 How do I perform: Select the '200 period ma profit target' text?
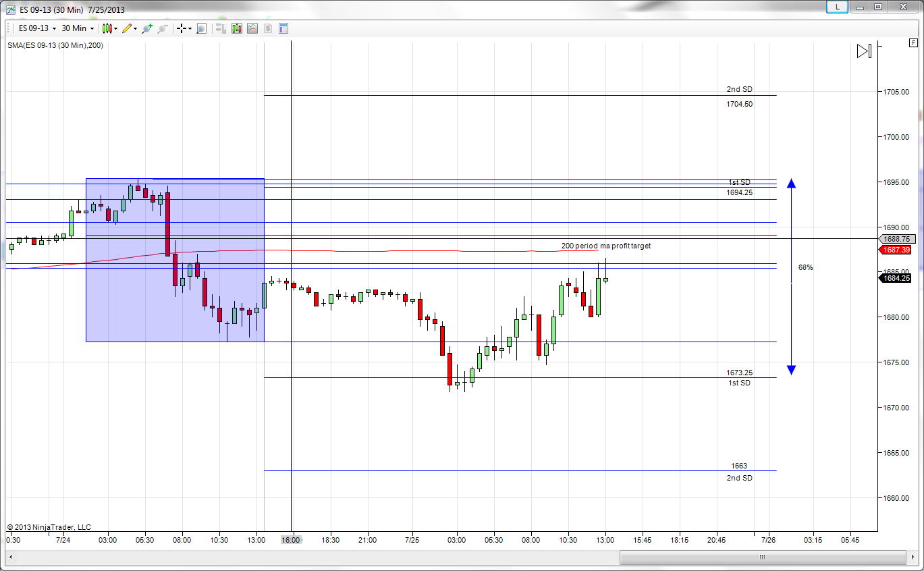606,246
